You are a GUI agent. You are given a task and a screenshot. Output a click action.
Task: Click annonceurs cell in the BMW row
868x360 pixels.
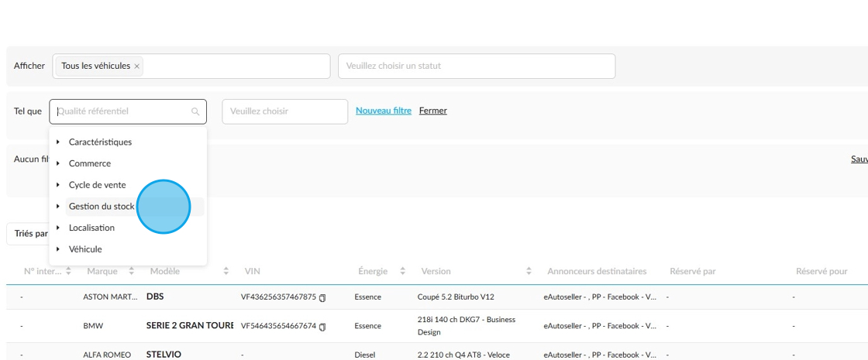(600, 326)
